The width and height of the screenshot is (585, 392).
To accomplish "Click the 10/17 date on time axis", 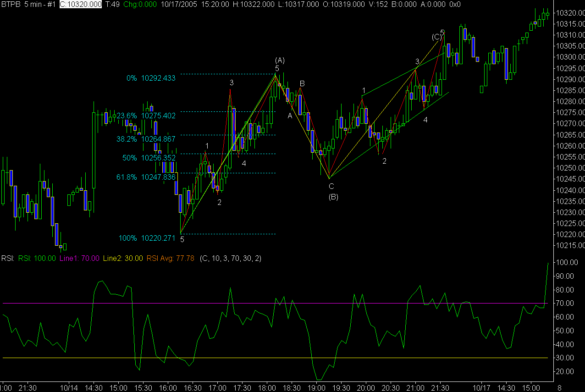I will pyautogui.click(x=481, y=388).
